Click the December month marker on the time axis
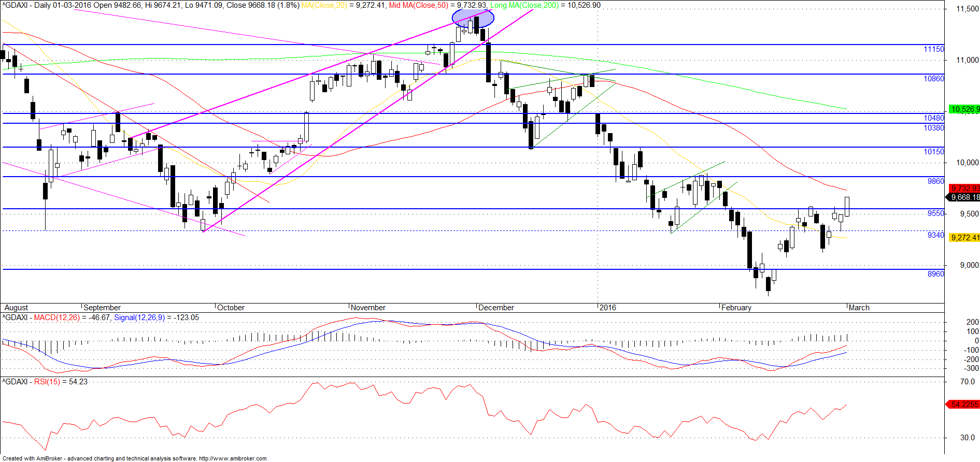The height and width of the screenshot is (462, 980). coord(496,308)
